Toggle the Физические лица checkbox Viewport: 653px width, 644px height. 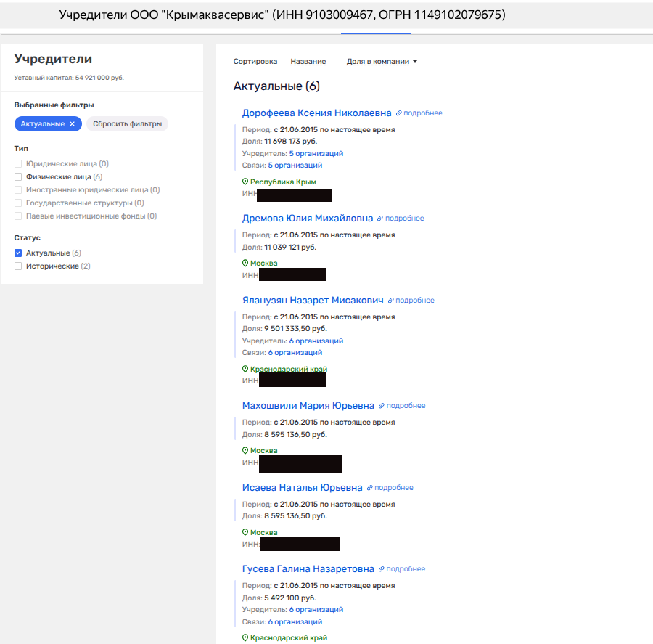tap(19, 177)
